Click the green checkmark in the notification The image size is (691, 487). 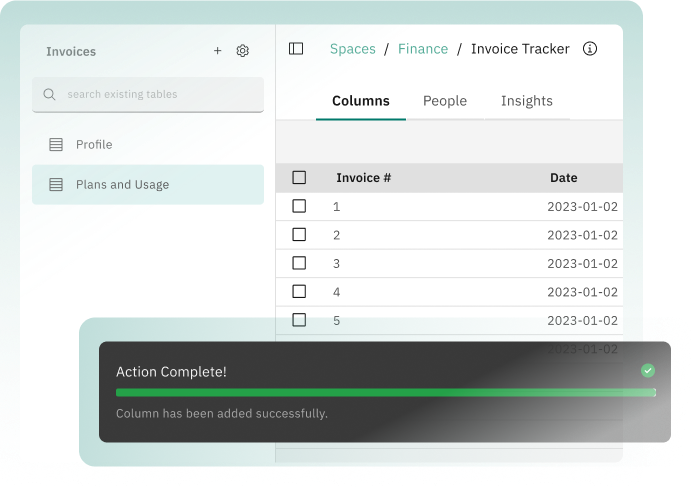648,371
